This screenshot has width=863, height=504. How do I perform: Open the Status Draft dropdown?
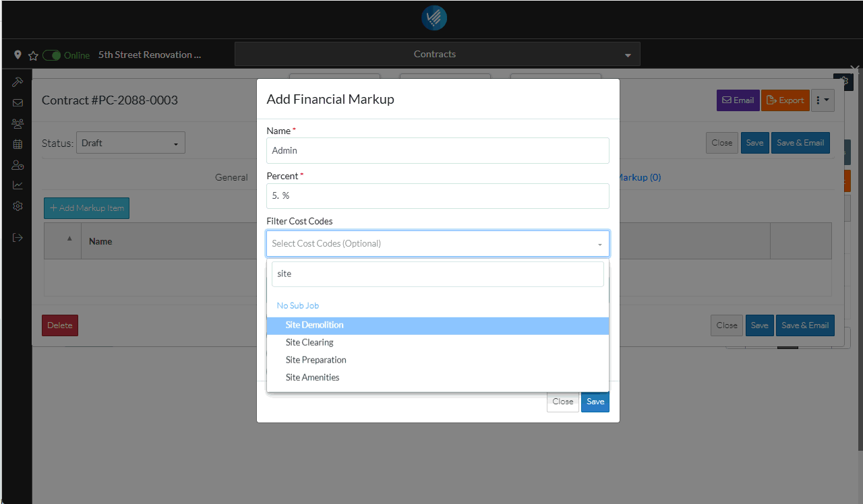130,143
